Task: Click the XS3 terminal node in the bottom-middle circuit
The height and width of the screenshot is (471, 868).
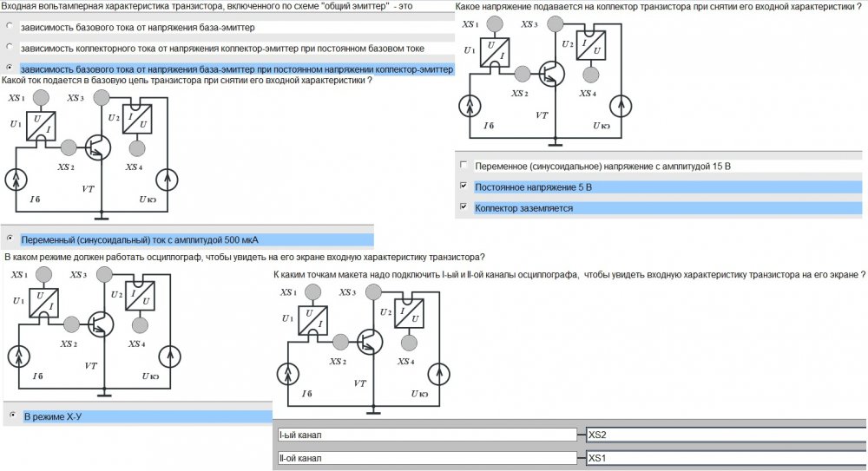Action: click(x=373, y=291)
